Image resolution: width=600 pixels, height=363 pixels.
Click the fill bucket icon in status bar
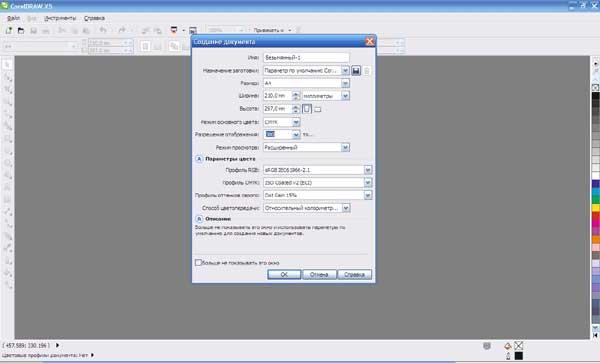[x=508, y=346]
